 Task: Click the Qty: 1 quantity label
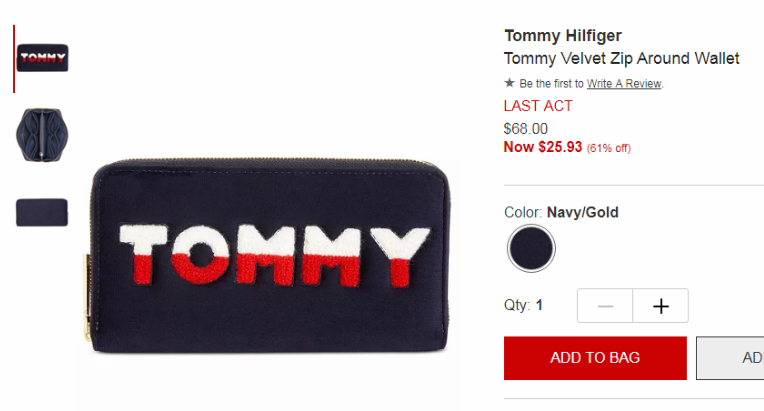(x=523, y=305)
